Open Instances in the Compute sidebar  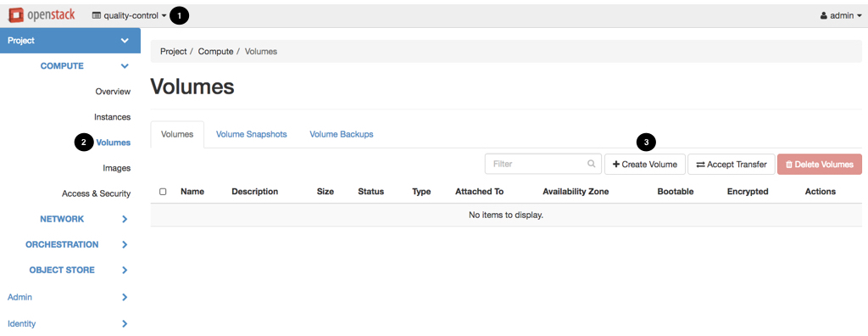pos(113,118)
